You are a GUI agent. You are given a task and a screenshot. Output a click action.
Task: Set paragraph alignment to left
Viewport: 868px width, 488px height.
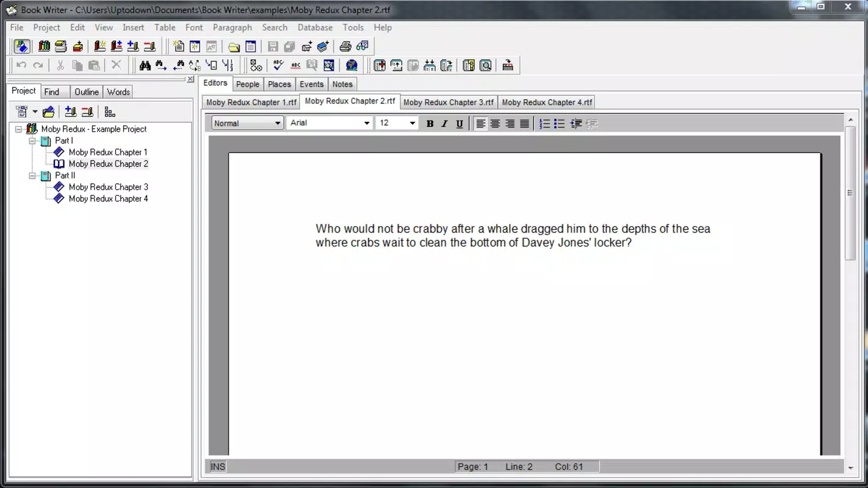tap(481, 124)
